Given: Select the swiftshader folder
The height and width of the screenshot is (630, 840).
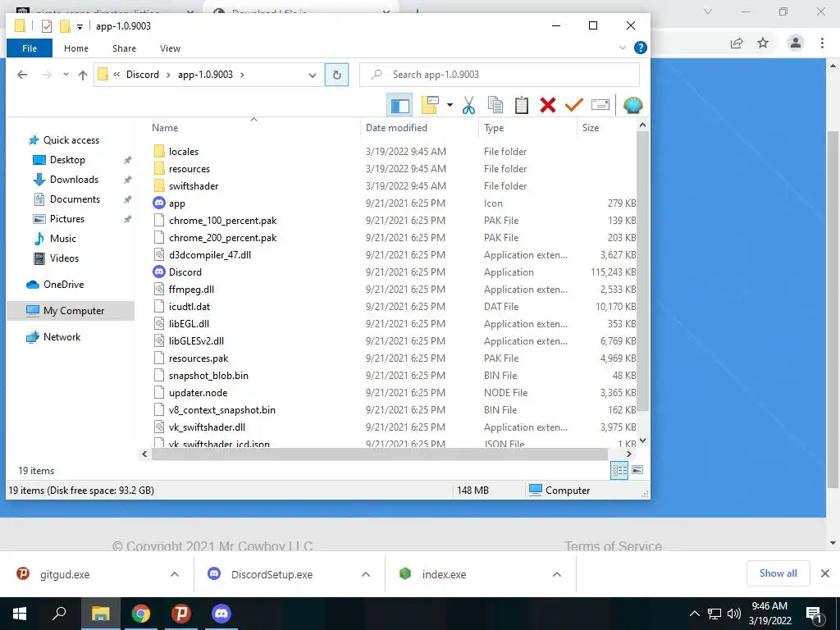Looking at the screenshot, I should 194,186.
